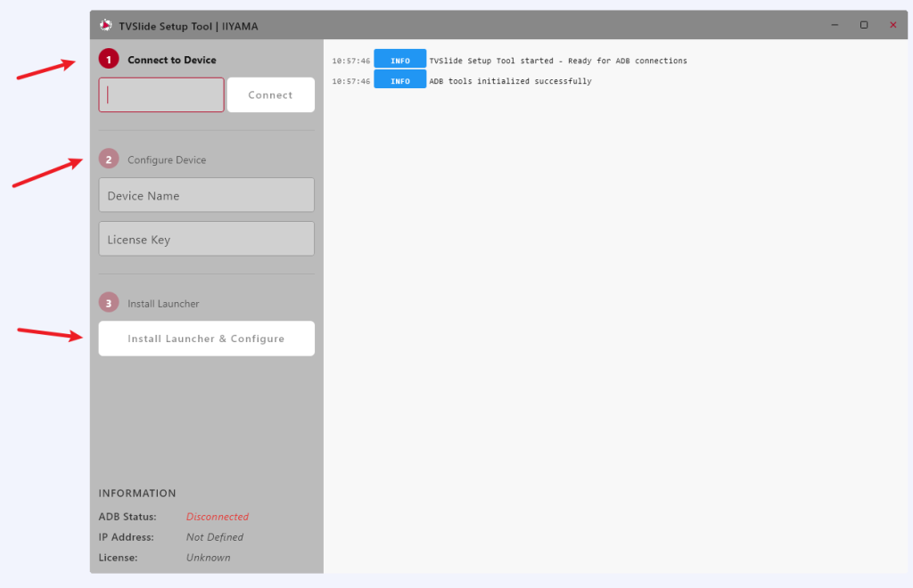Click the step 3 number badge
The height and width of the screenshot is (588, 913).
(x=109, y=303)
